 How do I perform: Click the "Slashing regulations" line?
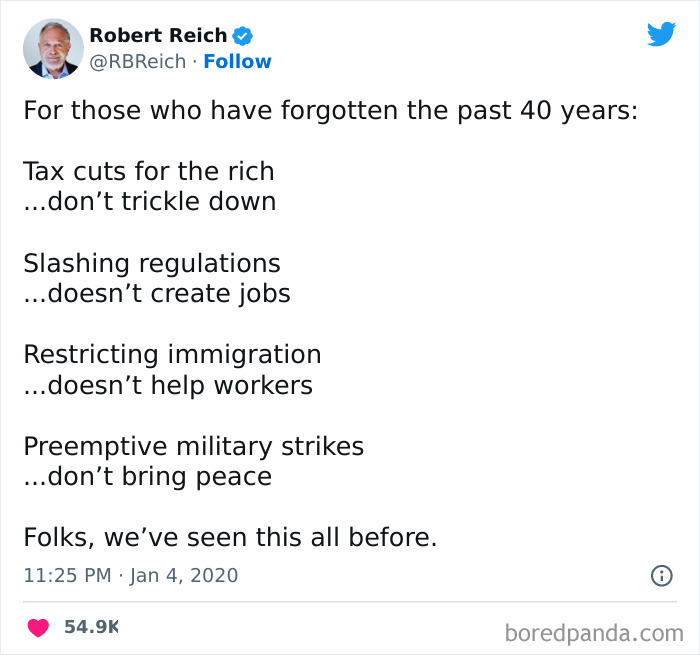coord(151,263)
